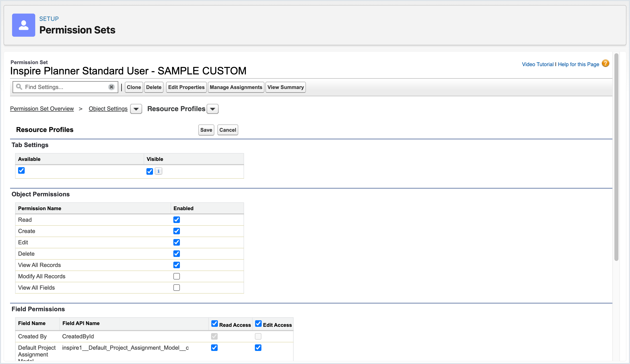The height and width of the screenshot is (364, 630).
Task: Click the page vertical scrollbar
Action: click(616, 157)
